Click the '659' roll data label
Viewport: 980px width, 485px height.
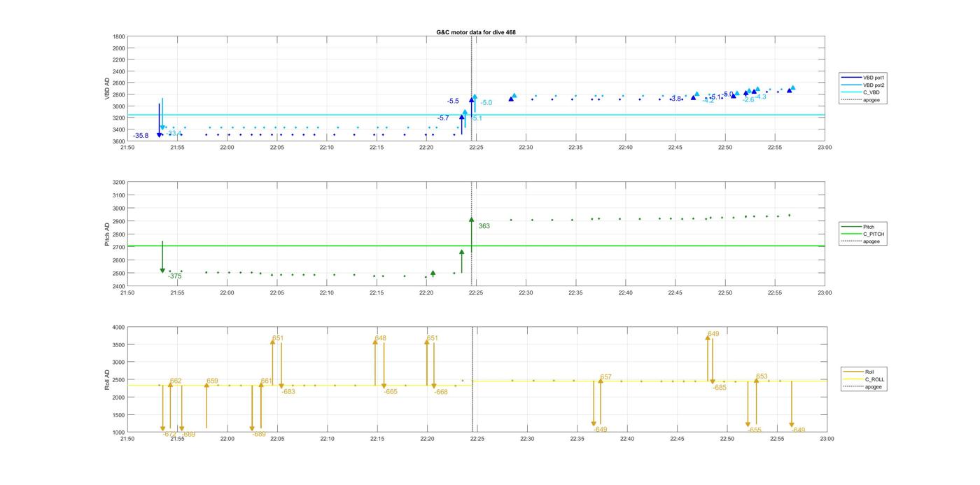click(x=212, y=381)
